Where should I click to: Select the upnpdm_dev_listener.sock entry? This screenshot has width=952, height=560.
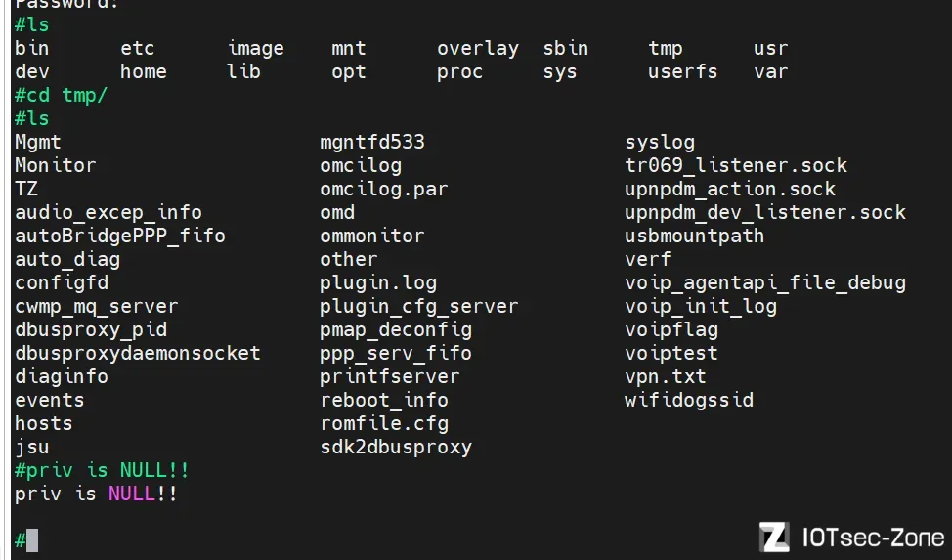pos(765,213)
